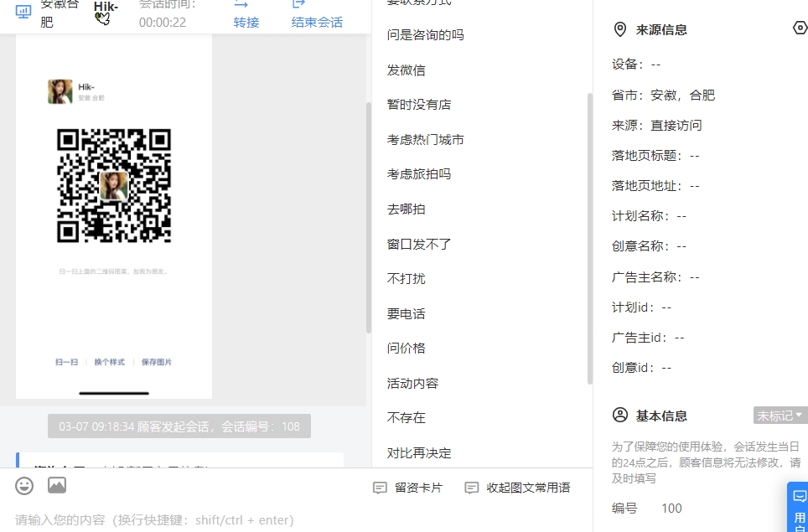The width and height of the screenshot is (808, 532).
Task: Click the send image icon
Action: click(57, 485)
